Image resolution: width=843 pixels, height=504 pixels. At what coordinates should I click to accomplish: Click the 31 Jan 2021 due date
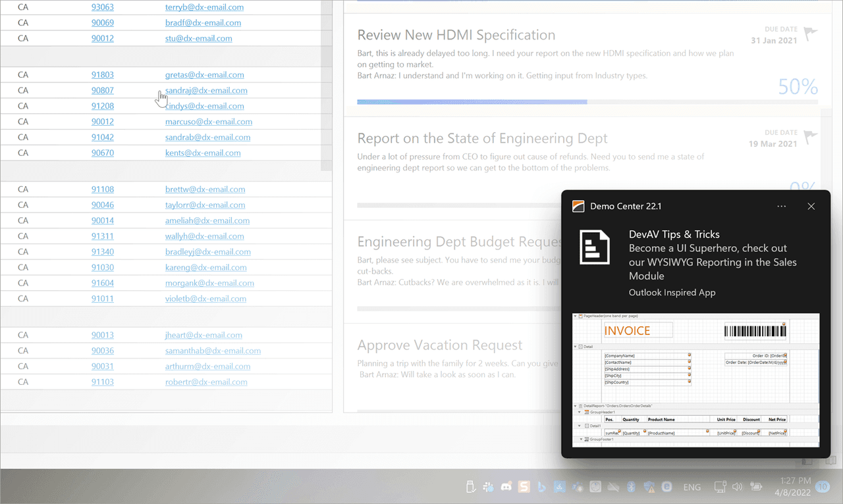tap(774, 40)
